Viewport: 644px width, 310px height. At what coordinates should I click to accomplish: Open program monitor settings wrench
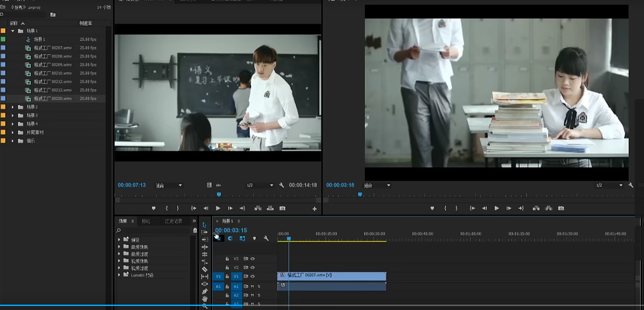pyautogui.click(x=631, y=185)
